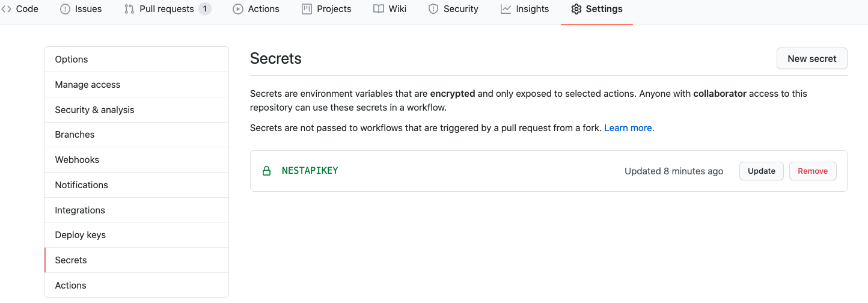Click the Insights graph icon
This screenshot has width=868, height=303.
tap(506, 9)
